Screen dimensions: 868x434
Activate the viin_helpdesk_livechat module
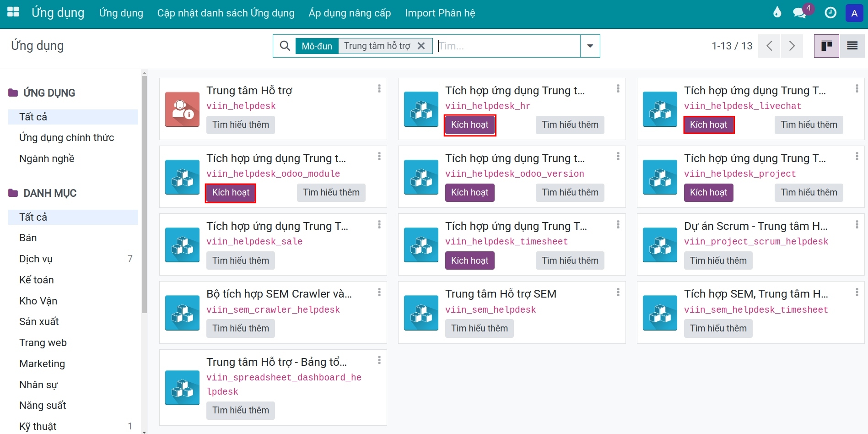(709, 125)
